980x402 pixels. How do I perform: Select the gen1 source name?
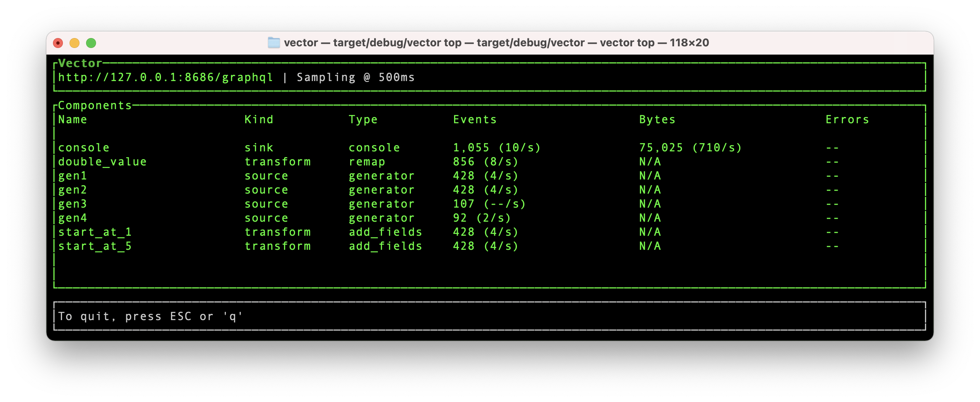(73, 176)
